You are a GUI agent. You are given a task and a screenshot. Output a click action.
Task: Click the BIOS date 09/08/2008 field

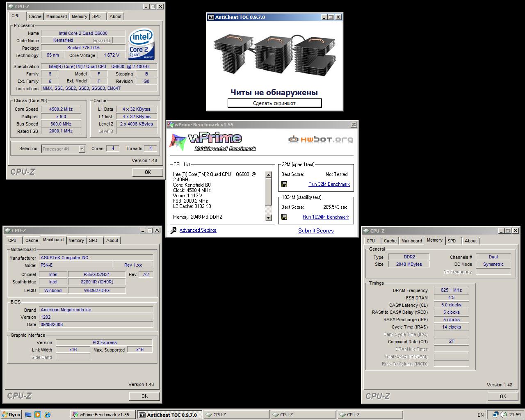(x=96, y=324)
